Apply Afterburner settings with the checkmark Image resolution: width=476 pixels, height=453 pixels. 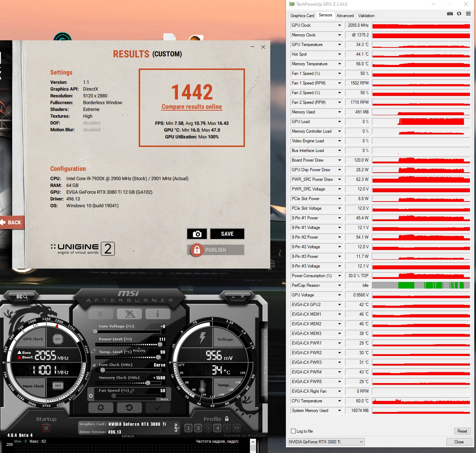point(158,407)
